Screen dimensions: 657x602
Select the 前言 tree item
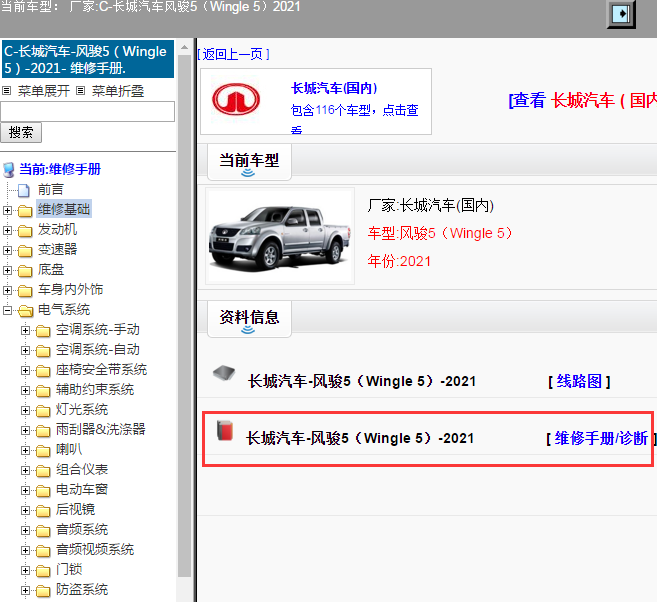pos(51,190)
